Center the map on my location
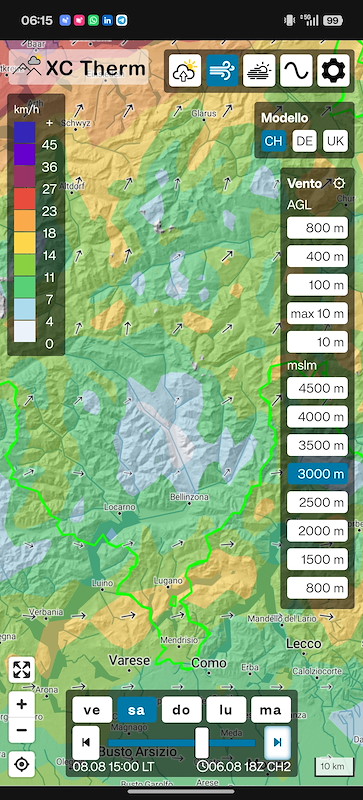This screenshot has width=363, height=800. 21,764
